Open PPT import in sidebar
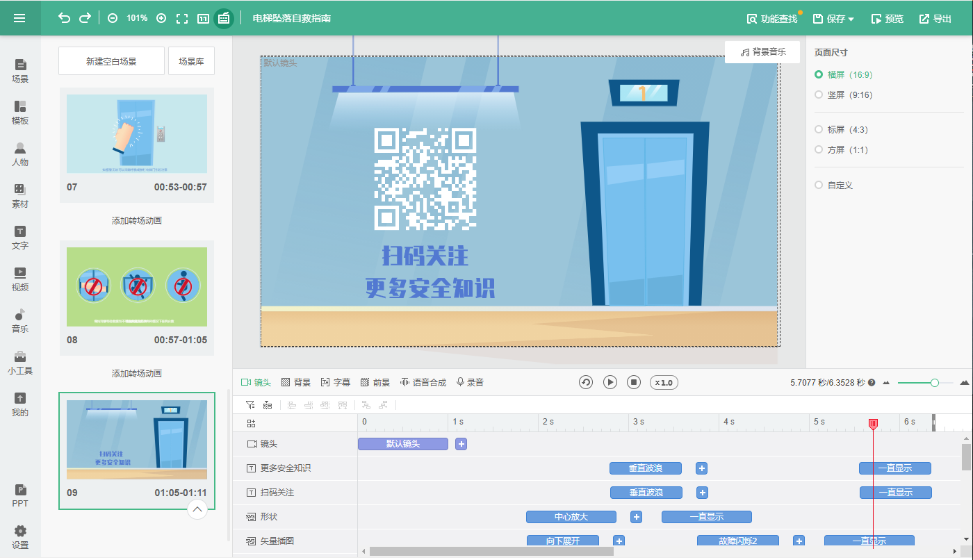The image size is (973, 560). pos(20,495)
